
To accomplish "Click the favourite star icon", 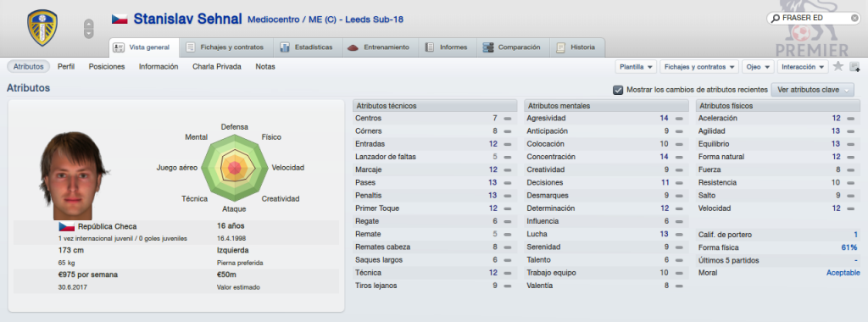I will (838, 66).
